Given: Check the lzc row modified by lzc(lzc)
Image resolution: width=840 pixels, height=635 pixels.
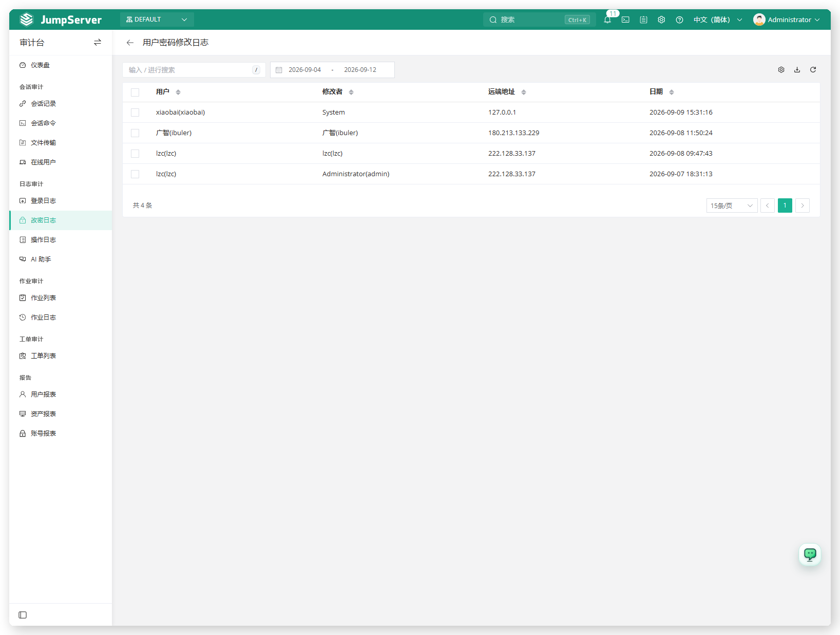Looking at the screenshot, I should pyautogui.click(x=135, y=154).
